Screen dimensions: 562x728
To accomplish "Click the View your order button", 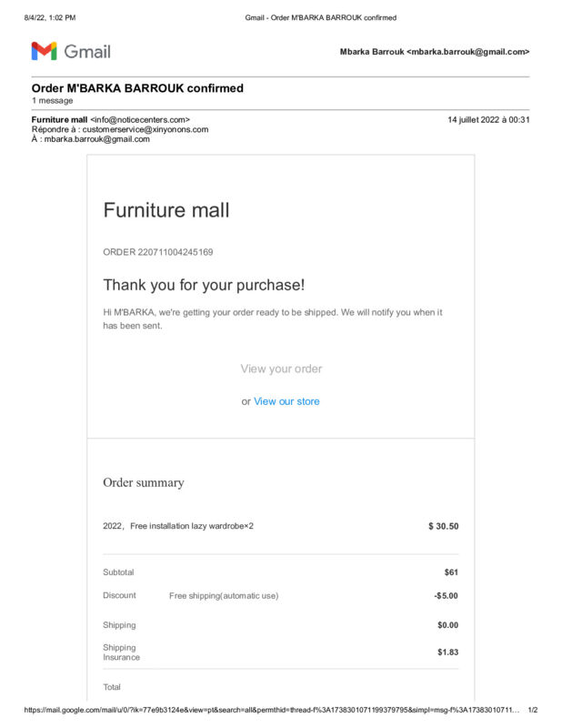I will click(281, 369).
